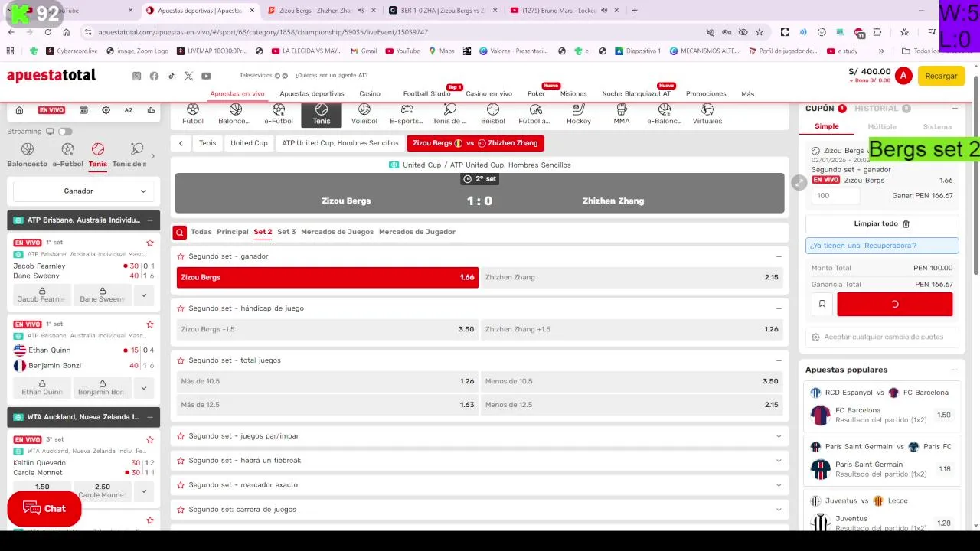
Task: Favorite the Segundo set - hándicap de juego market
Action: pos(181,308)
